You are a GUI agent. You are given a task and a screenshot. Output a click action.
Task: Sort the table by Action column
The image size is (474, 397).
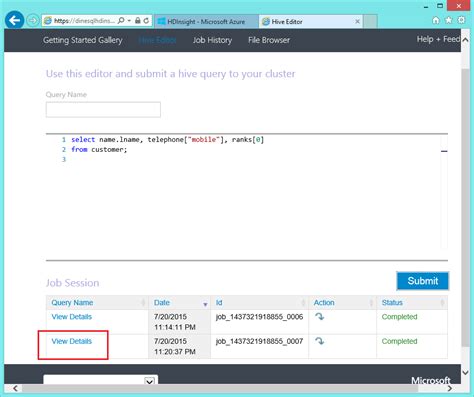(x=342, y=303)
